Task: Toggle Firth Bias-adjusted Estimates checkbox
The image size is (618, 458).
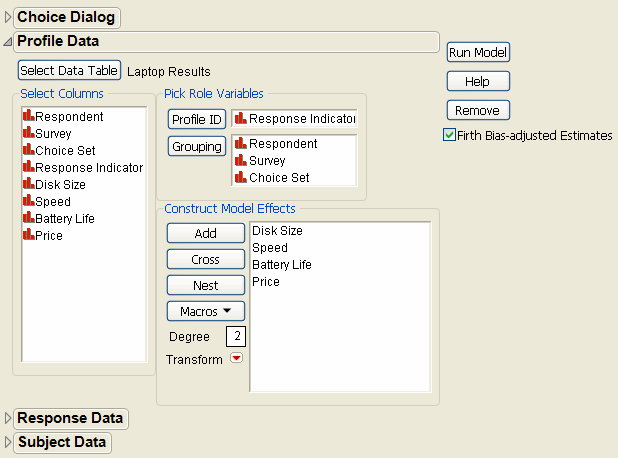Action: click(449, 135)
